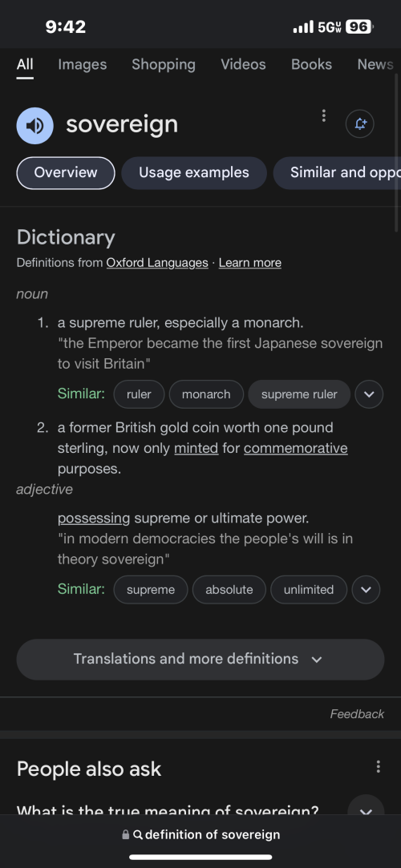Select the Similar and opposite chip
The image size is (401, 868).
point(338,172)
